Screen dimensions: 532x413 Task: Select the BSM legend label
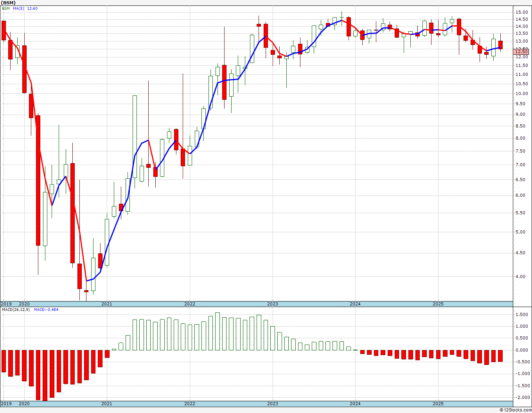point(5,8)
